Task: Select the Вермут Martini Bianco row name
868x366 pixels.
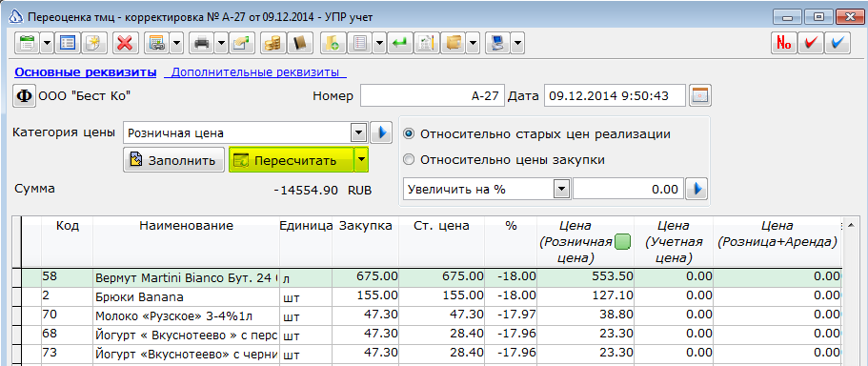Action: click(x=187, y=278)
